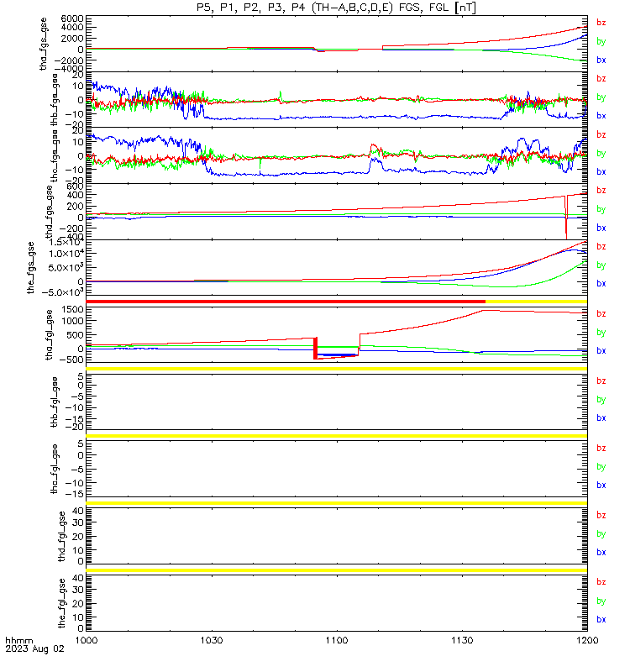The image size is (630, 672).
Task: Click the bx legend label of the_fgs_gse panel
Action: (601, 284)
